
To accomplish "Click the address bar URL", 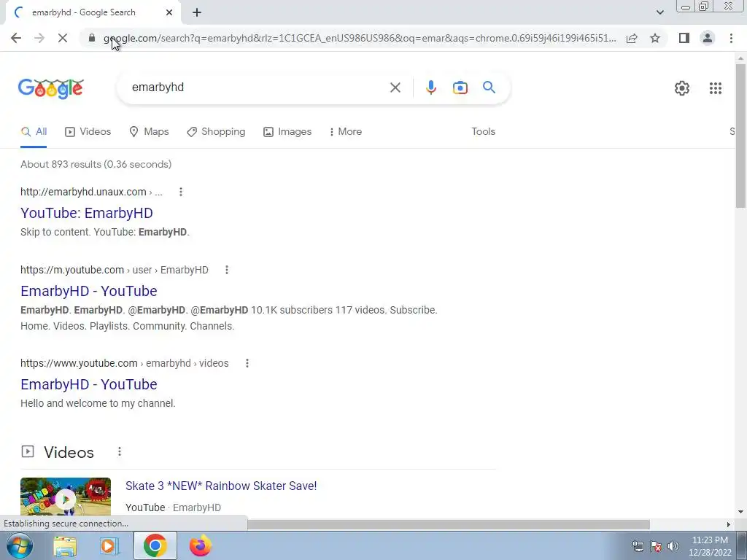I will click(x=360, y=38).
